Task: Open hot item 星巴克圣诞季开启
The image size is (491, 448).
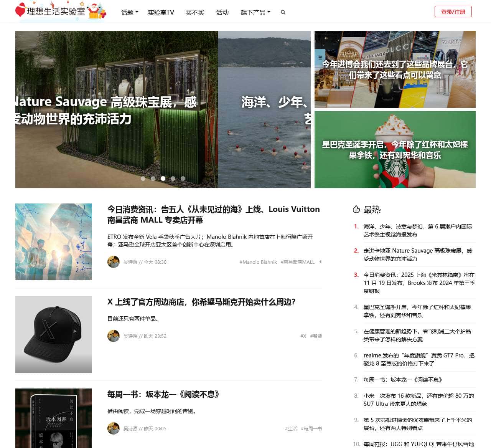Action: (417, 311)
